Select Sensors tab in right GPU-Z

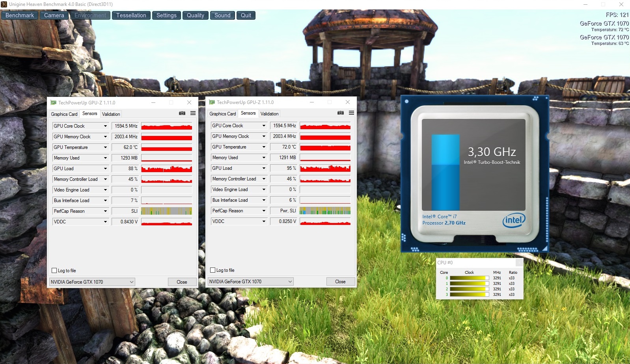(x=248, y=113)
